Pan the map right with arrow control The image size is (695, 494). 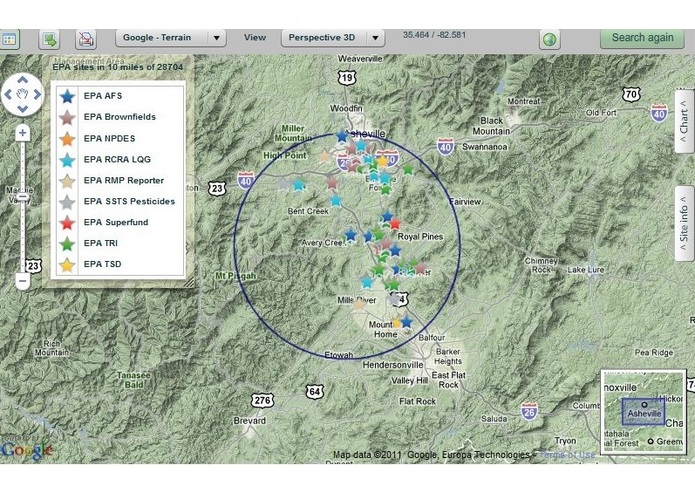coord(37,94)
